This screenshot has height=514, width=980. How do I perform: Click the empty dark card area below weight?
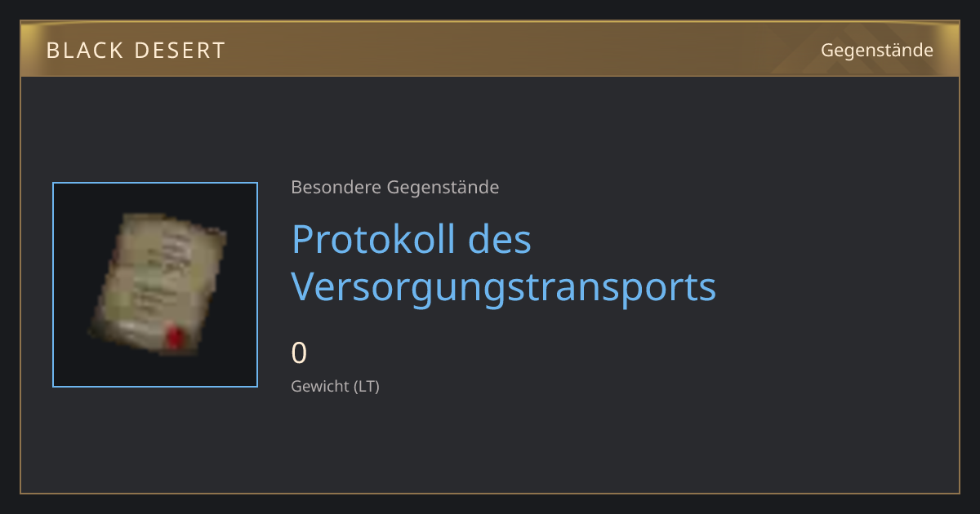(x=490, y=445)
